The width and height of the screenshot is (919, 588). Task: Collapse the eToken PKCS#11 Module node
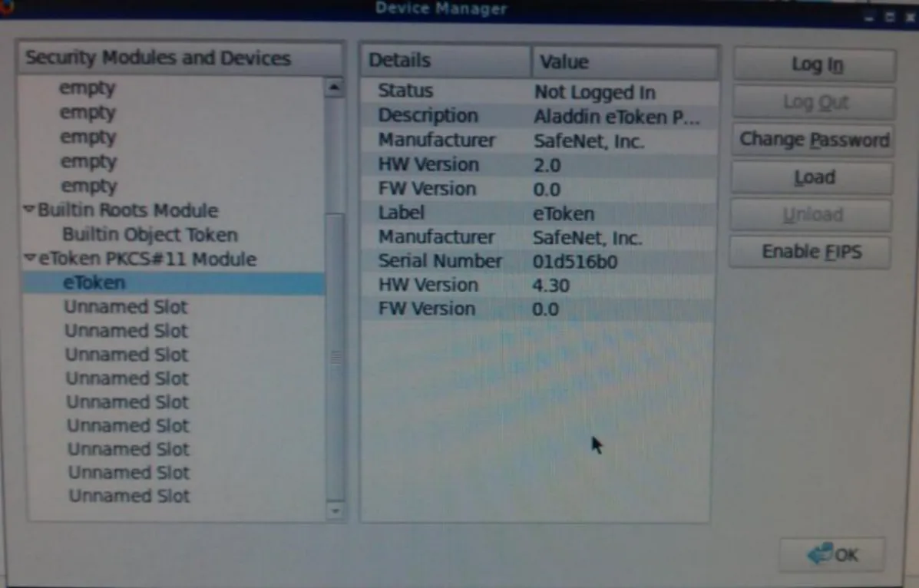[29, 258]
